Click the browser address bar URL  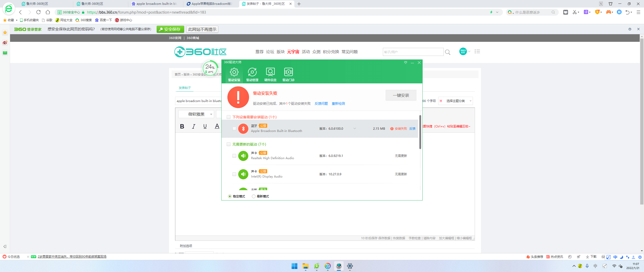point(146,12)
